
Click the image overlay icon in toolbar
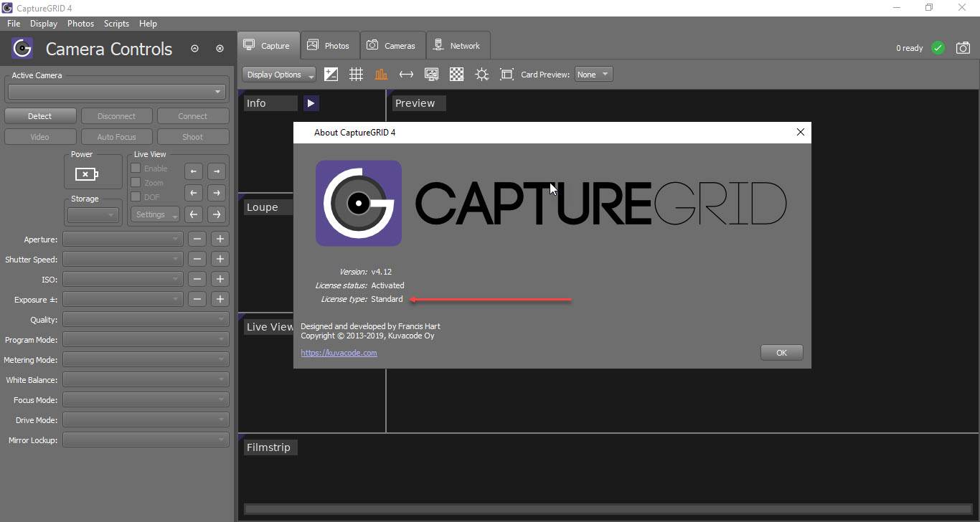click(x=431, y=75)
